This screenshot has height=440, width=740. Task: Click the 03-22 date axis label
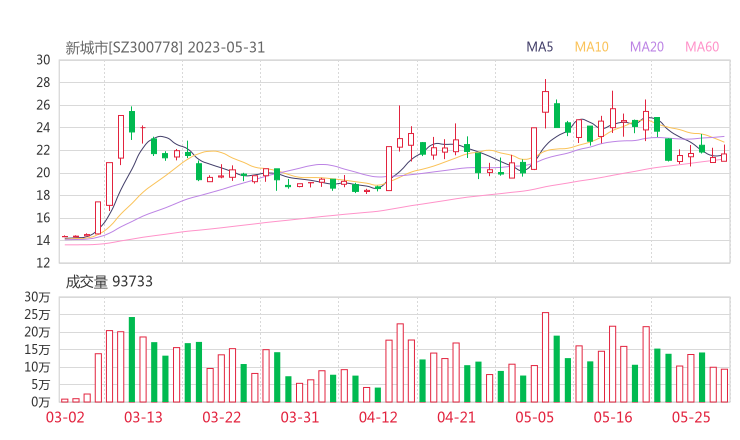click(221, 417)
